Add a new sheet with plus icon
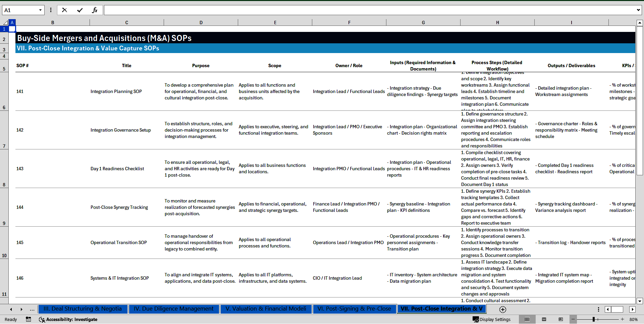Screen dimensions: 644x324 502,309
